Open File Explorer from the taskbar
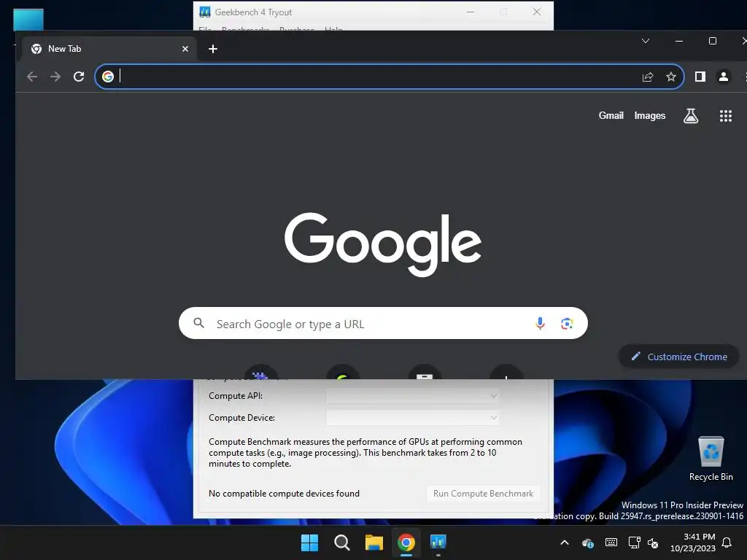The height and width of the screenshot is (560, 747). [374, 542]
